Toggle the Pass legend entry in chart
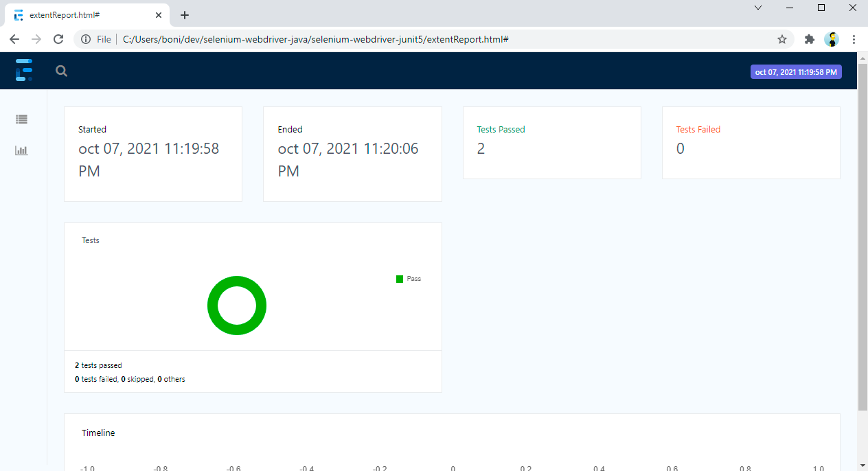 pyautogui.click(x=409, y=279)
